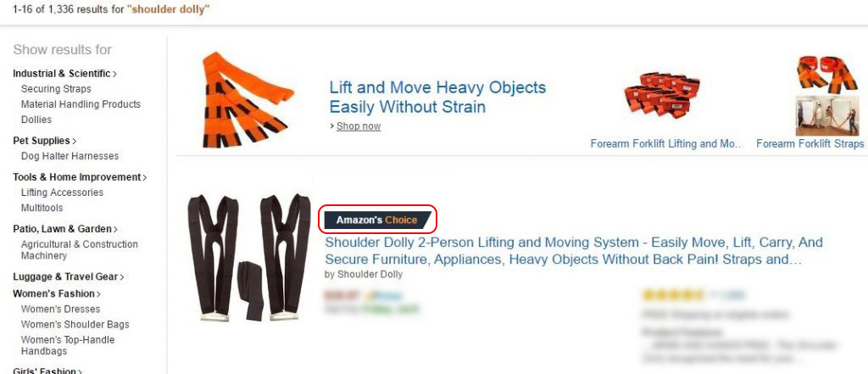Click the Shop now link
The height and width of the screenshot is (374, 868).
(359, 126)
